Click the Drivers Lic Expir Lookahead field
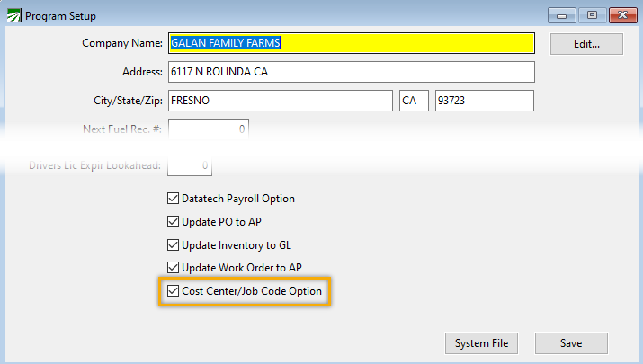The height and width of the screenshot is (364, 643). click(189, 165)
